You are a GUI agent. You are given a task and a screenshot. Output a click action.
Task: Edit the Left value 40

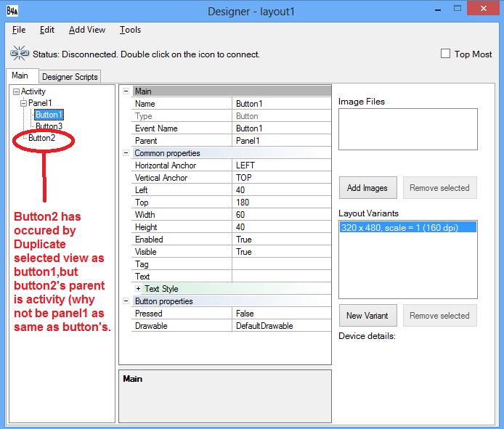click(281, 190)
